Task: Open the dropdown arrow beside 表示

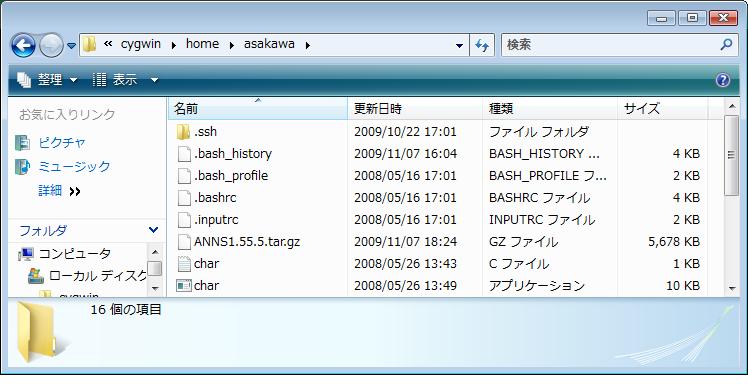Action: 154,80
